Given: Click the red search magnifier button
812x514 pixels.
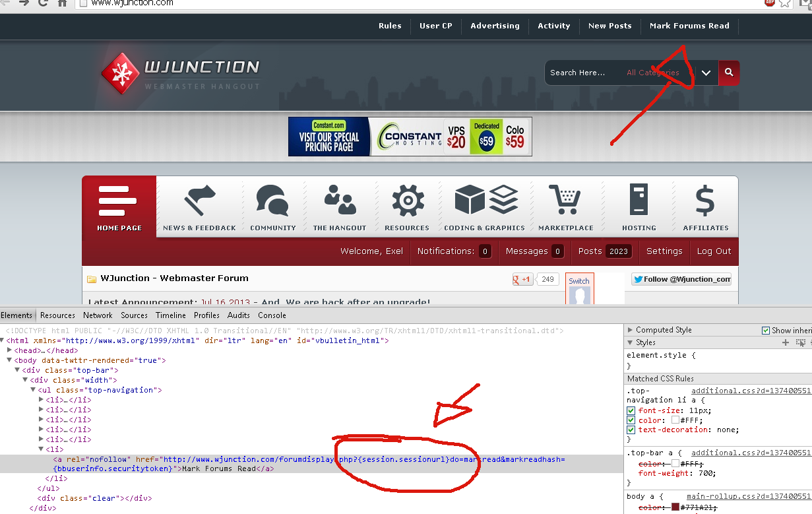Looking at the screenshot, I should tap(729, 73).
